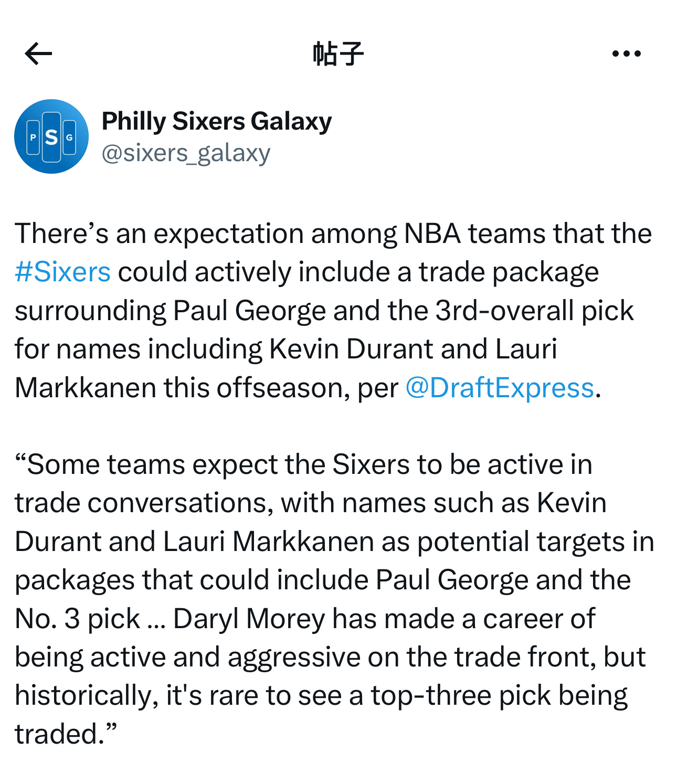This screenshot has width=677, height=784.
Task: Tap the 帖子 header title
Action: [338, 54]
